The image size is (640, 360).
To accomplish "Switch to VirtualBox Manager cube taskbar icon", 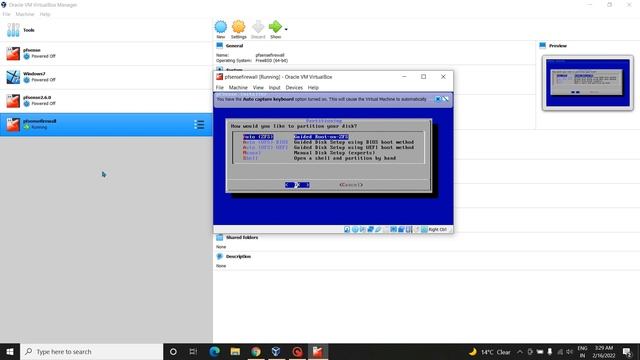I will 276,351.
